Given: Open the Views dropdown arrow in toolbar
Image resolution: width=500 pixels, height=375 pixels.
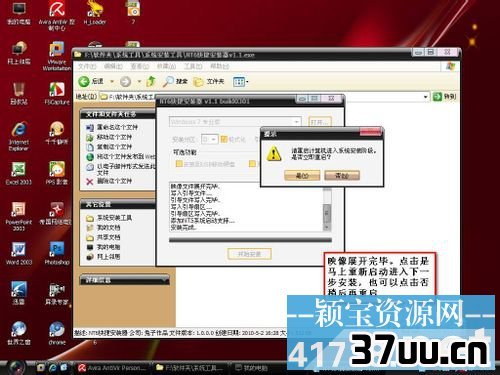Looking at the screenshot, I should coord(247,82).
